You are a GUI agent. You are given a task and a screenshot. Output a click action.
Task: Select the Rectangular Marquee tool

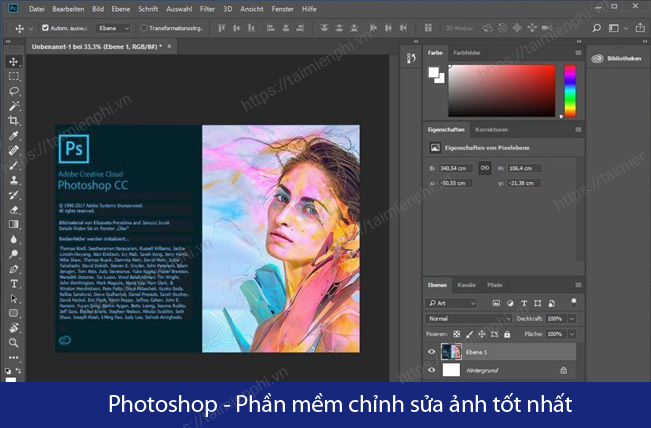pos(13,76)
